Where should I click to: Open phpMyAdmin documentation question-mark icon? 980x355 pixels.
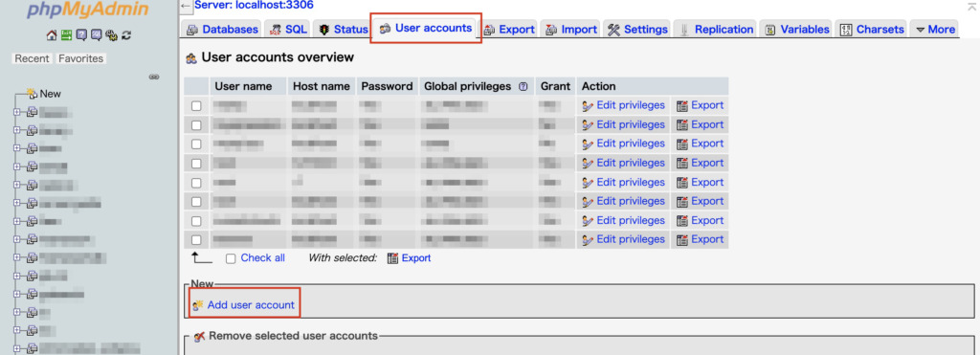click(81, 35)
